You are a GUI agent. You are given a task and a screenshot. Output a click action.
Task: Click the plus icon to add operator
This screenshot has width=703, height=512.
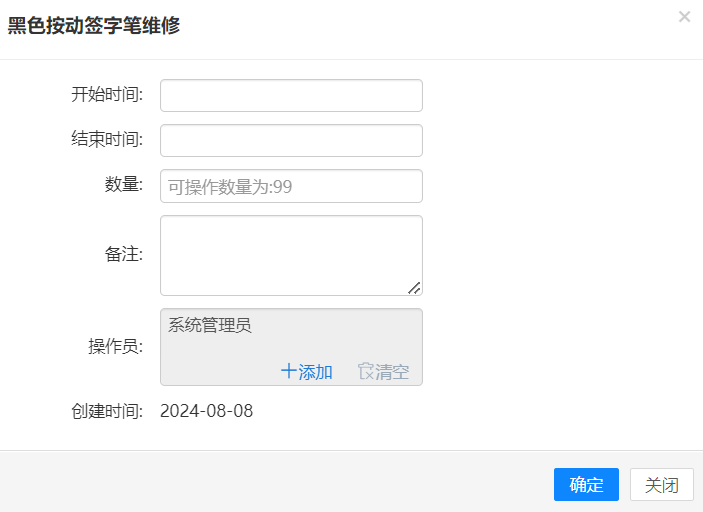(289, 372)
